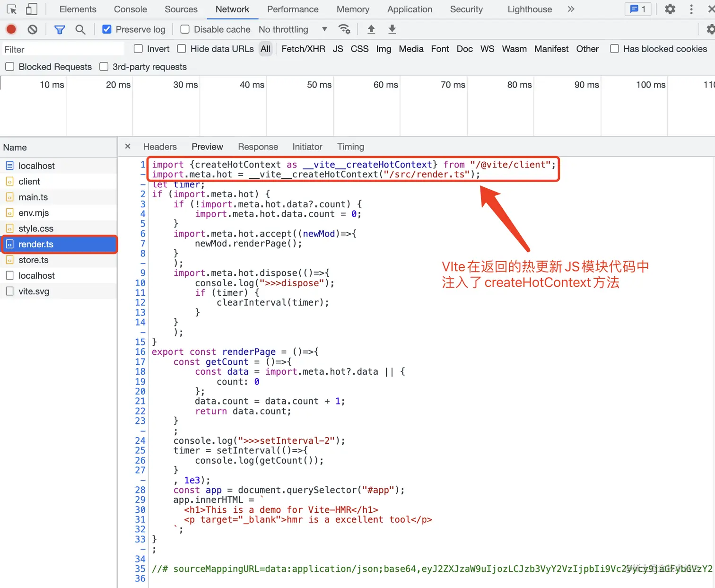Open the Application tab
Screen dimensions: 715x588
[410, 9]
